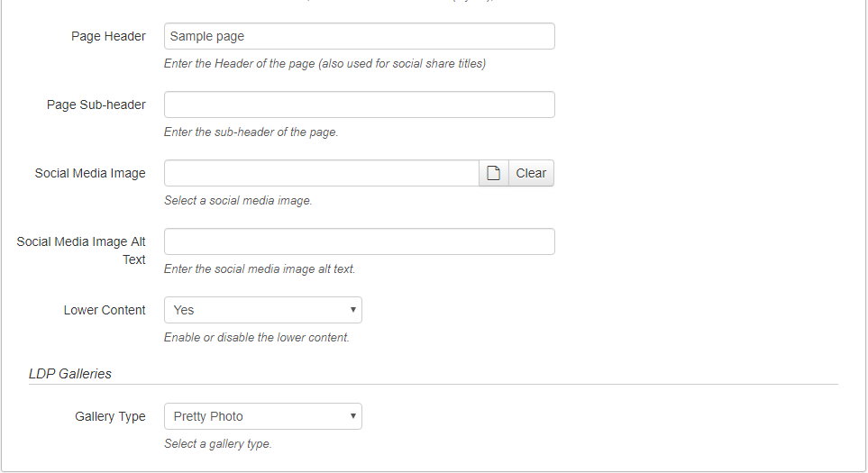The width and height of the screenshot is (868, 473).
Task: Click the Page Header label
Action: pos(108,36)
